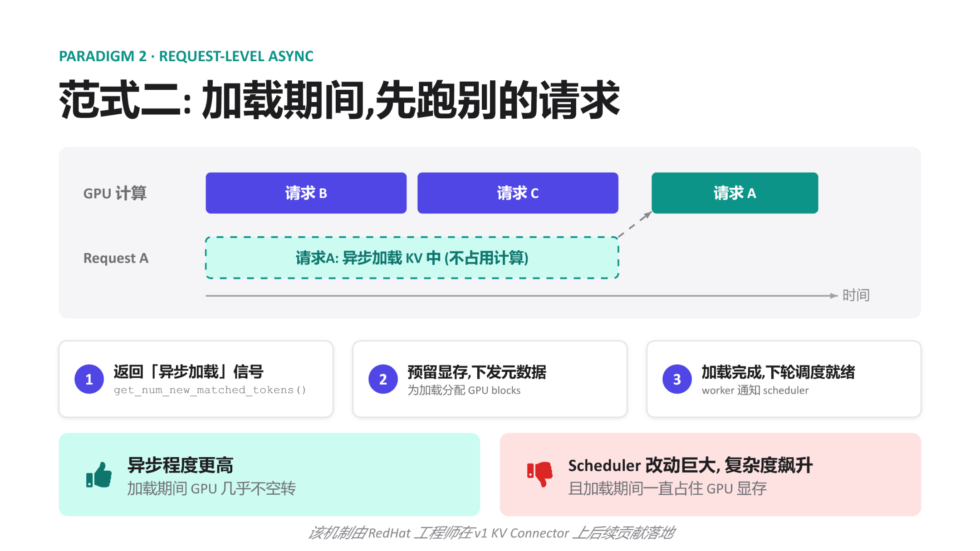Click the PARADIGM 2 · REQUEST-LEVEL ASYNC heading
This screenshot has width=980, height=551.
(x=186, y=56)
